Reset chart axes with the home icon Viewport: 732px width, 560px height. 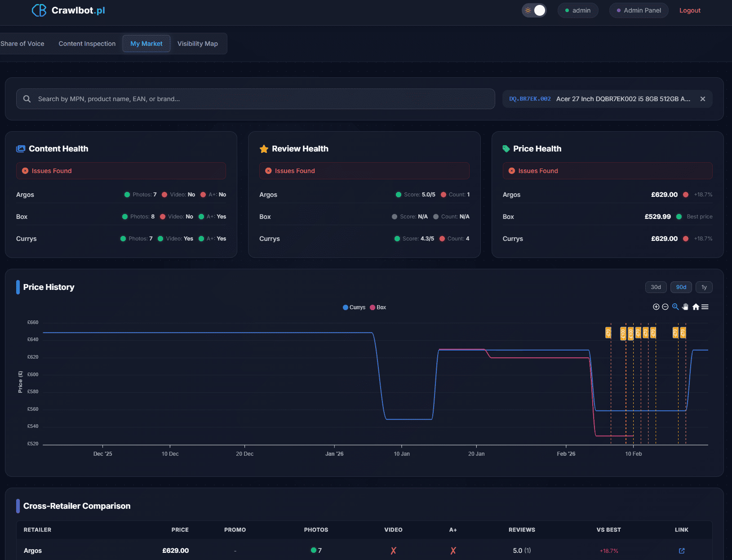[695, 307]
